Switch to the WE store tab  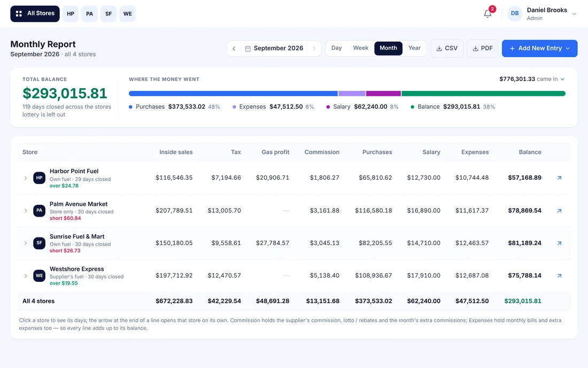(x=128, y=13)
